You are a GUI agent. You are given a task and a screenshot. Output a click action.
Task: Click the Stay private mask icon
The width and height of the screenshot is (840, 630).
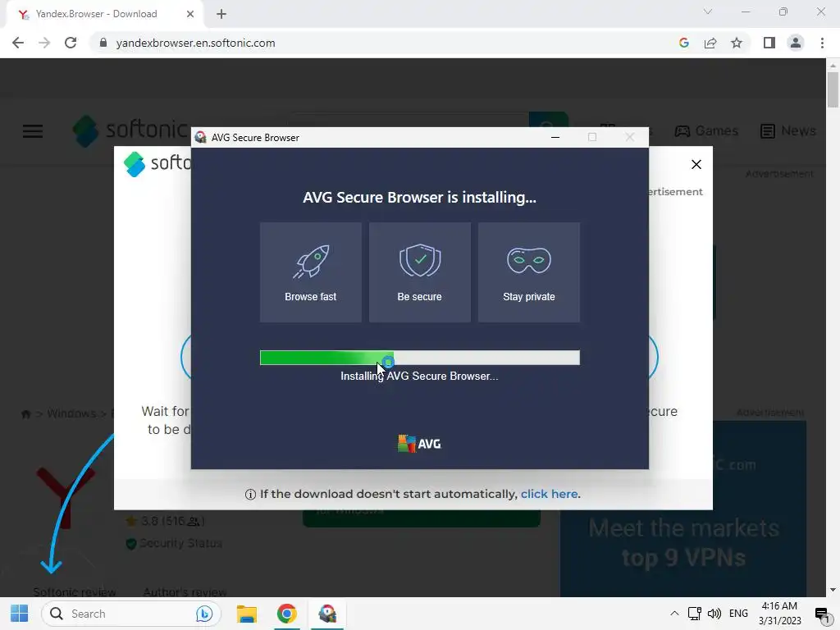pyautogui.click(x=529, y=260)
